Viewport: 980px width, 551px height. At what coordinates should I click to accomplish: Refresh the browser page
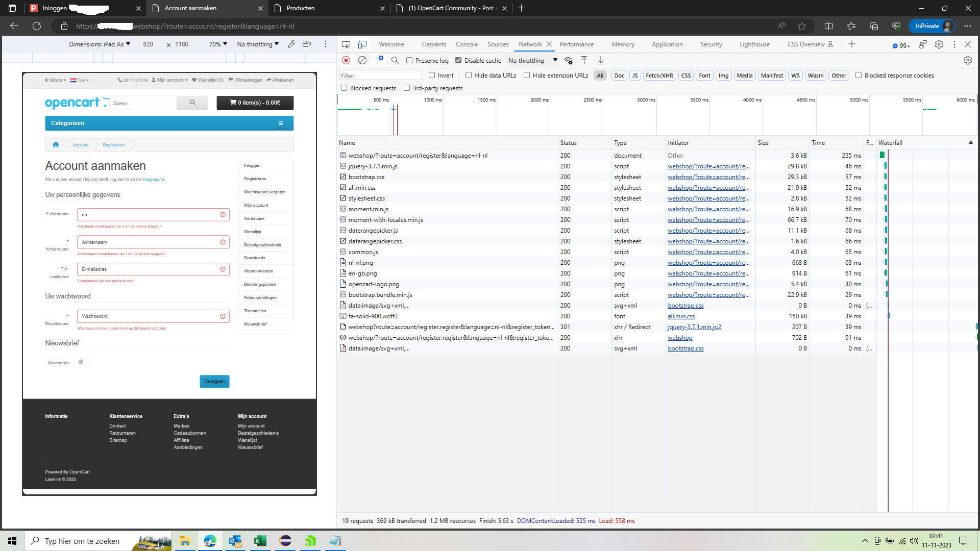point(37,26)
